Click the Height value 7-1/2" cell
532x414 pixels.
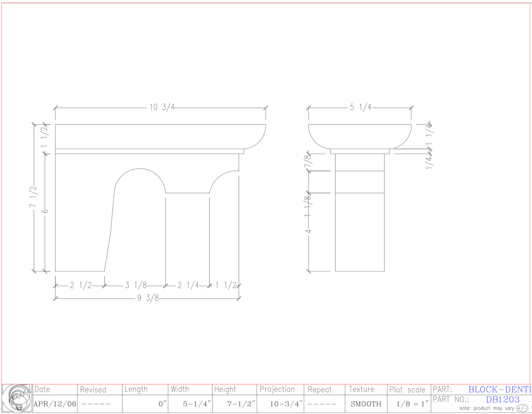tap(241, 404)
